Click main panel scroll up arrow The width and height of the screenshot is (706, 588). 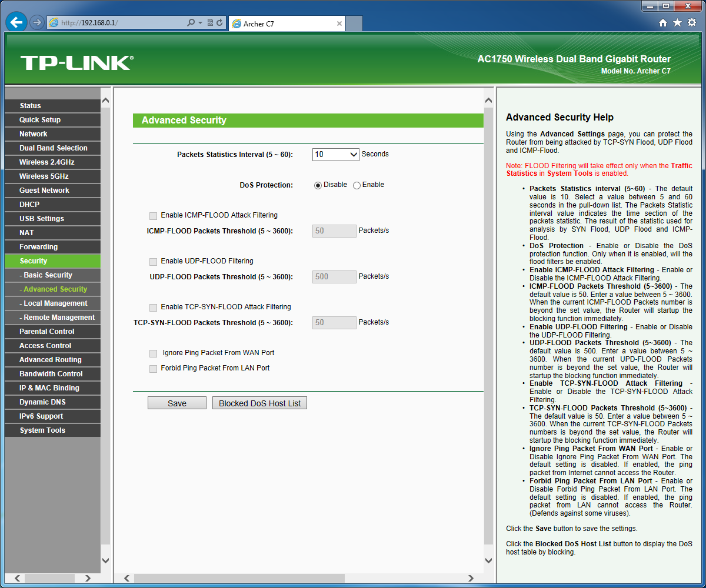tap(488, 101)
